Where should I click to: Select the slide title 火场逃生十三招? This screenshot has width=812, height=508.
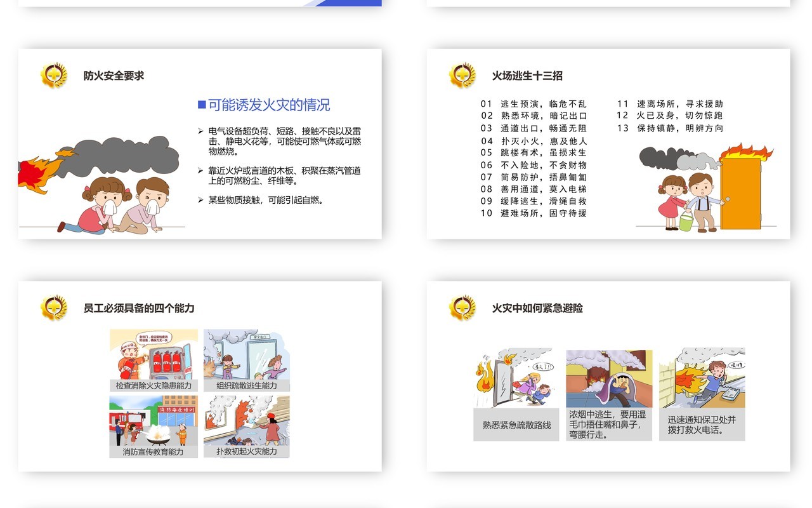pyautogui.click(x=527, y=76)
